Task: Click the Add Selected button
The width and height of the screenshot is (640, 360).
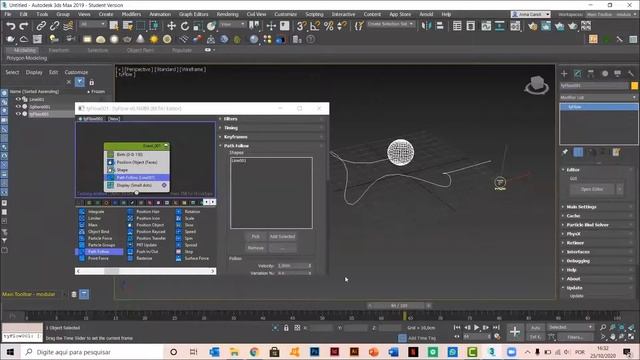Action: coord(282,236)
